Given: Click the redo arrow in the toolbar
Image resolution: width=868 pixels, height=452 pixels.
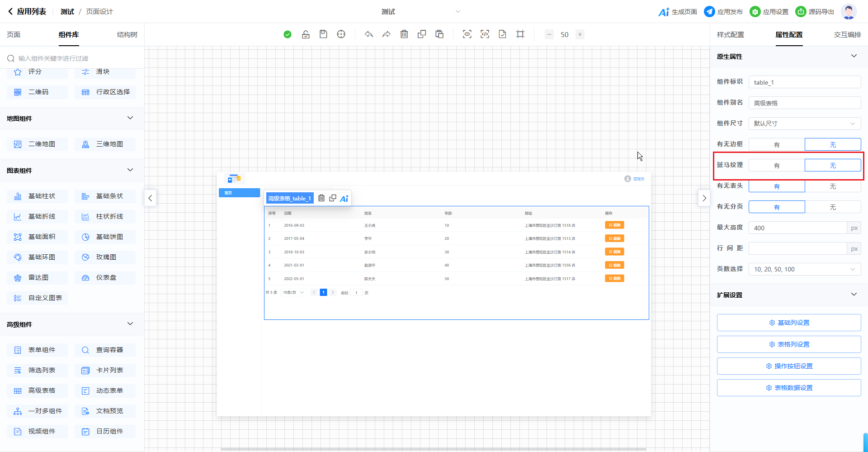Looking at the screenshot, I should [386, 34].
